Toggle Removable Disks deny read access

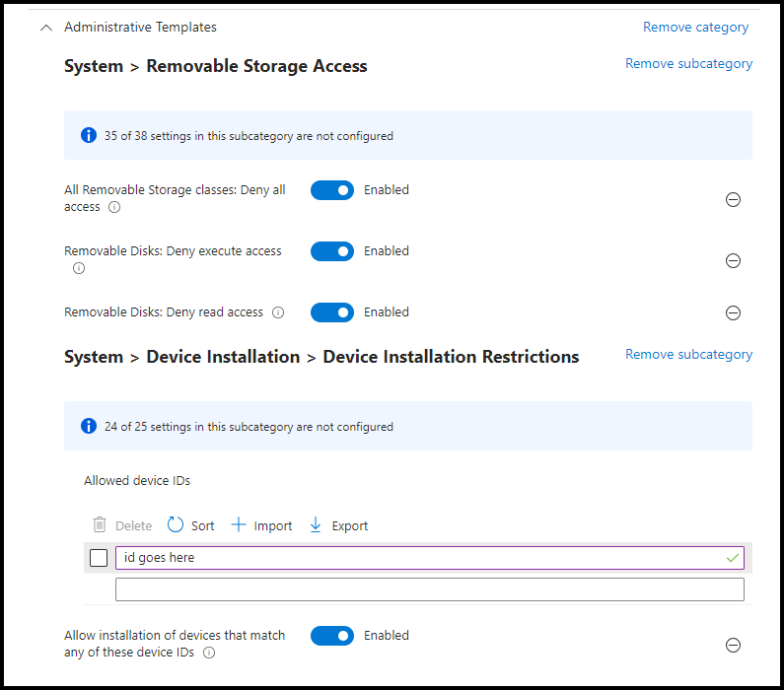tap(332, 312)
